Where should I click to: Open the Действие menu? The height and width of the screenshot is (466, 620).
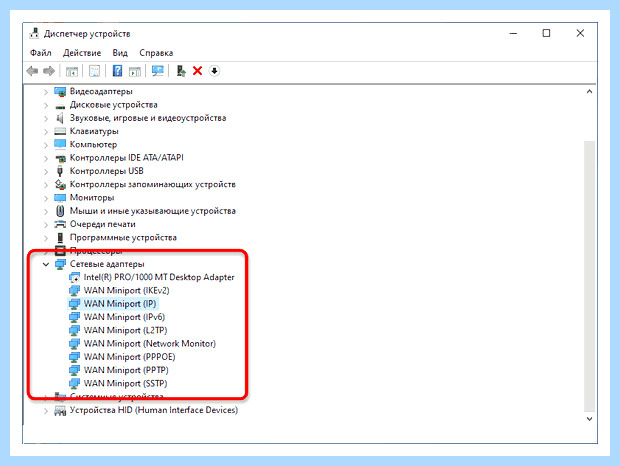[82, 53]
